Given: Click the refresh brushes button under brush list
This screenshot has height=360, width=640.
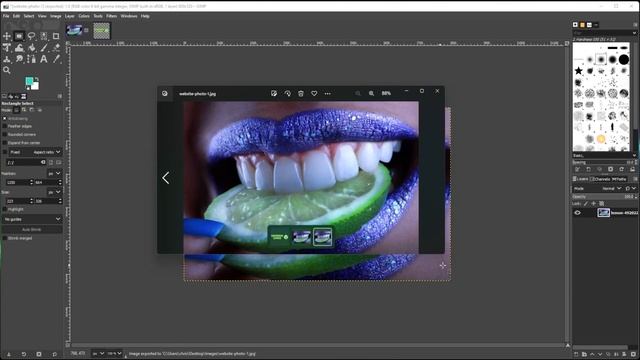Looking at the screenshot, I should (621, 169).
